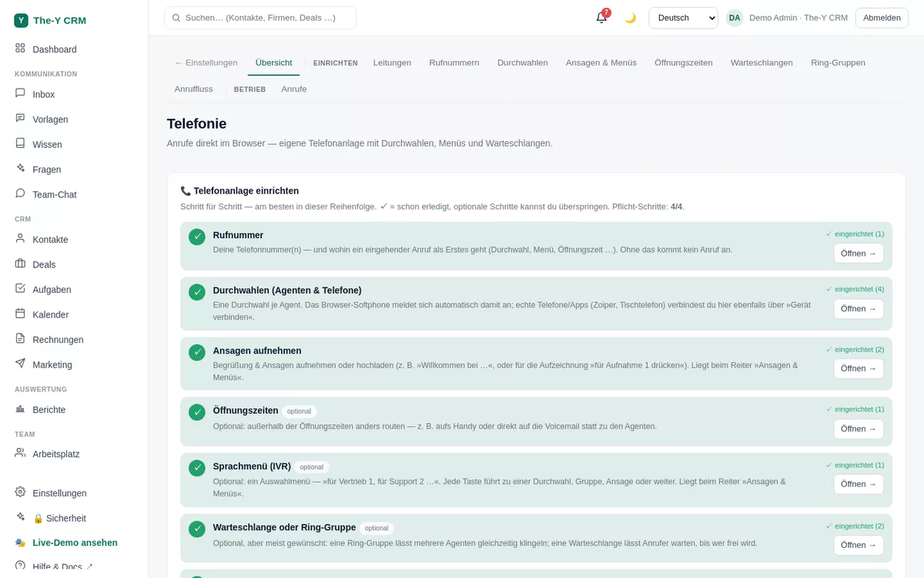Click Öffnen button for Öffnungszeiten step
This screenshot has height=578, width=924.
tap(859, 428)
